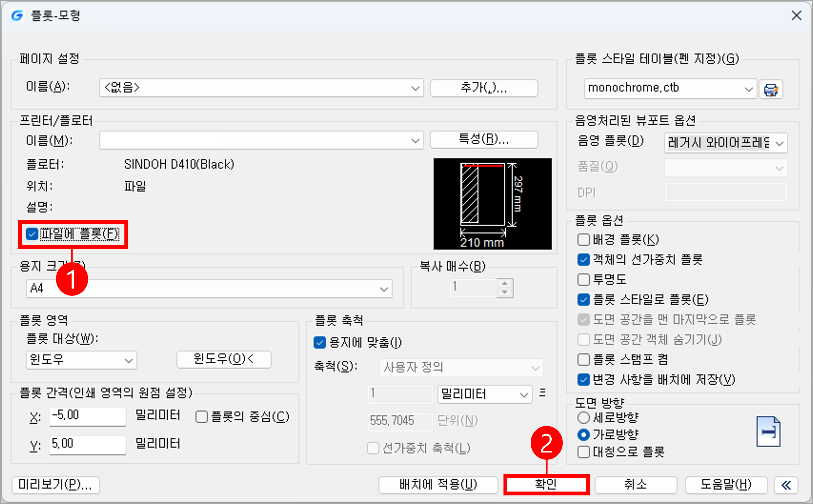Click the paper preview thumbnail
813x504 pixels.
[x=492, y=204]
